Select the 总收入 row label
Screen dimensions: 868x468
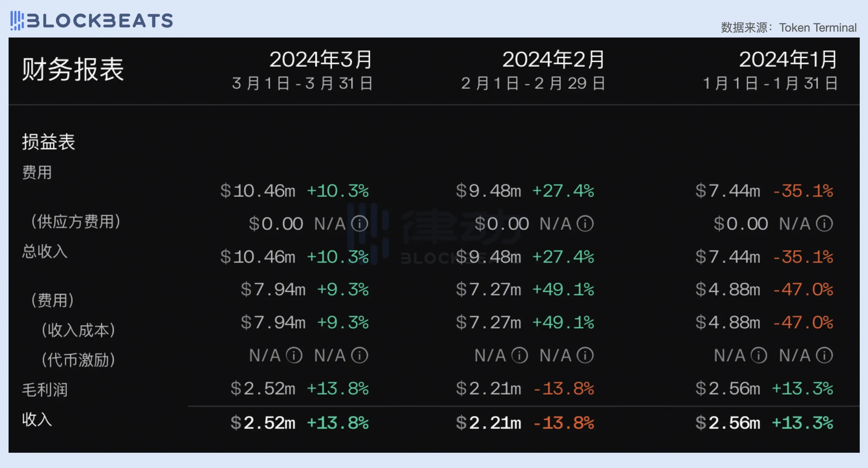[45, 251]
